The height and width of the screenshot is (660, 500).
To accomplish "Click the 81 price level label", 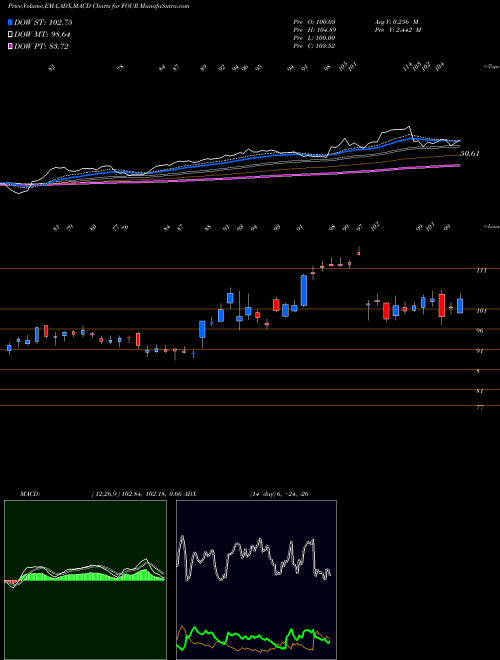I will pyautogui.click(x=479, y=391).
